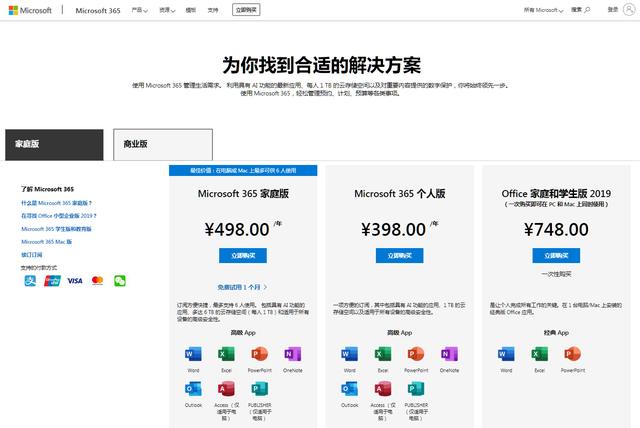Click the Microsoft 365 个人版 card title
The height and width of the screenshot is (428, 640).
(400, 194)
